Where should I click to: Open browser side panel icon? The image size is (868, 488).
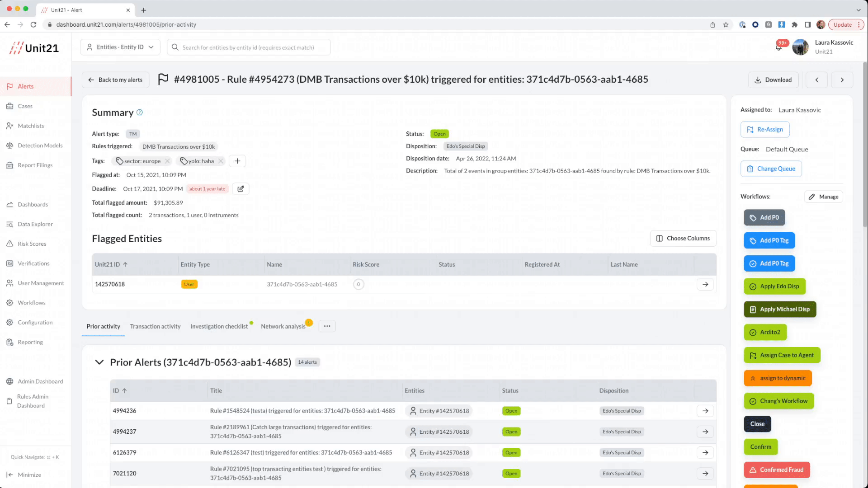807,25
